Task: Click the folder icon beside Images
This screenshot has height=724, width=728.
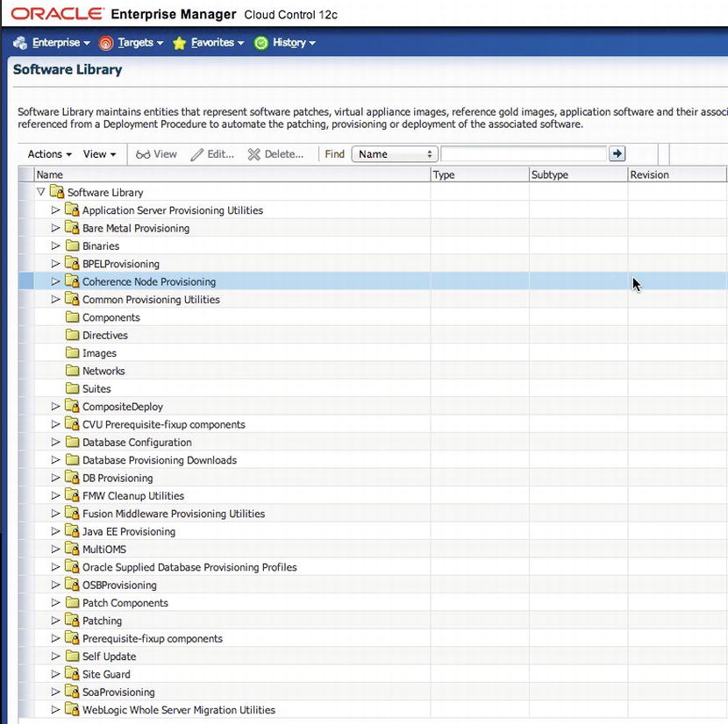Action: [x=72, y=353]
